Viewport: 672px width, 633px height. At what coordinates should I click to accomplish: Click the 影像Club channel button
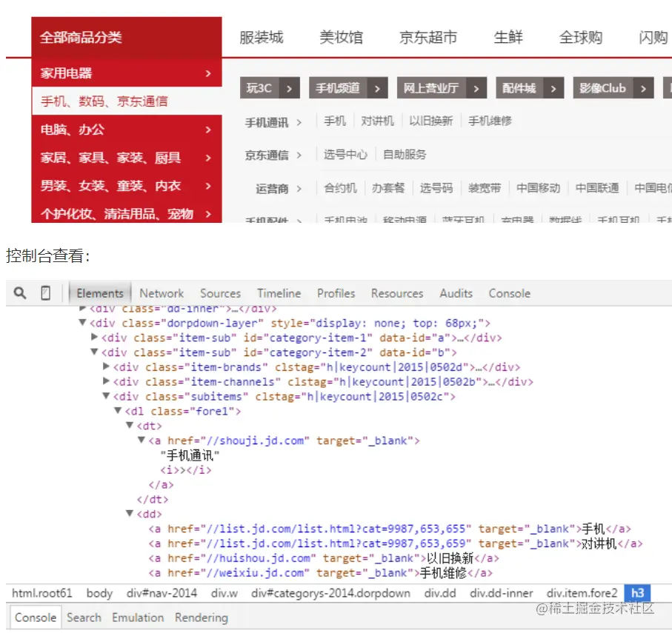click(613, 88)
